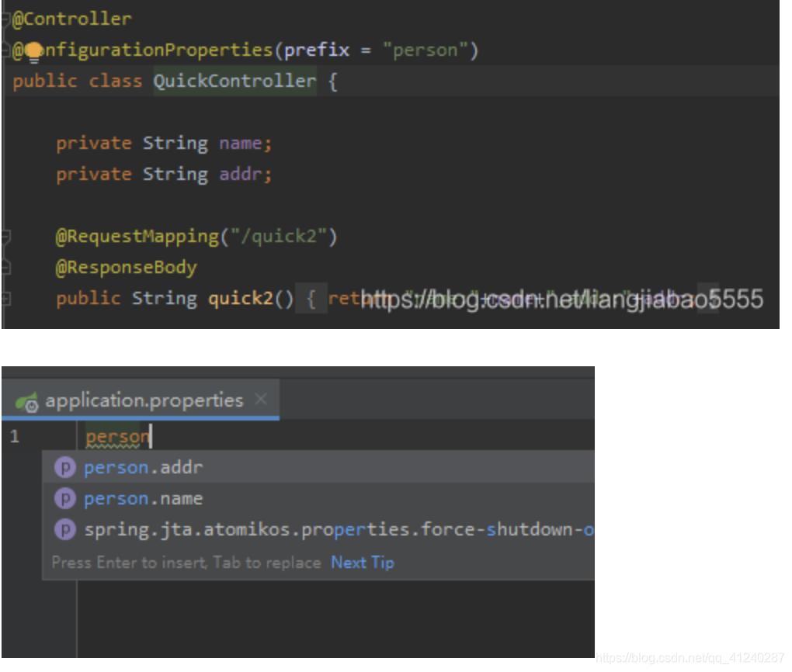Viewport: 792px width, 672px height.
Task: Click the "person" prefix string in @ConfigurationProperties
Action: point(424,49)
